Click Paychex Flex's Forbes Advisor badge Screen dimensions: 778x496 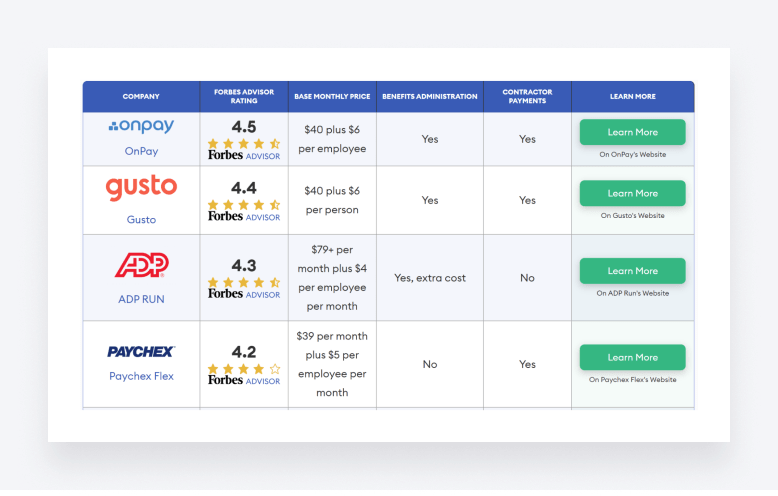pyautogui.click(x=243, y=381)
